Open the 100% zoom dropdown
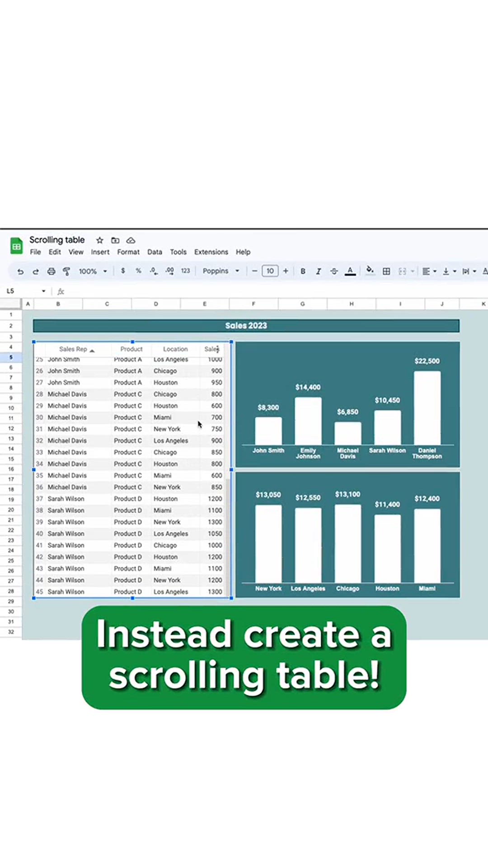Image resolution: width=488 pixels, height=868 pixels. (93, 271)
